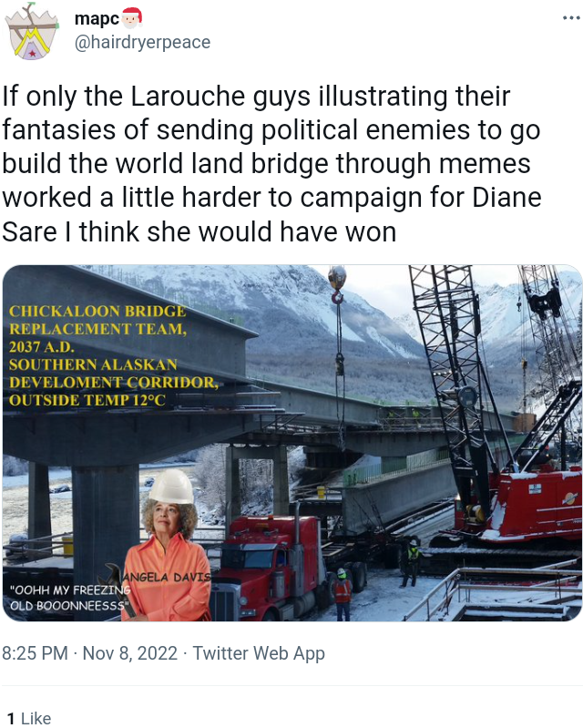583x728 pixels.
Task: Click the crane hook hanging in photo
Action: (337, 285)
